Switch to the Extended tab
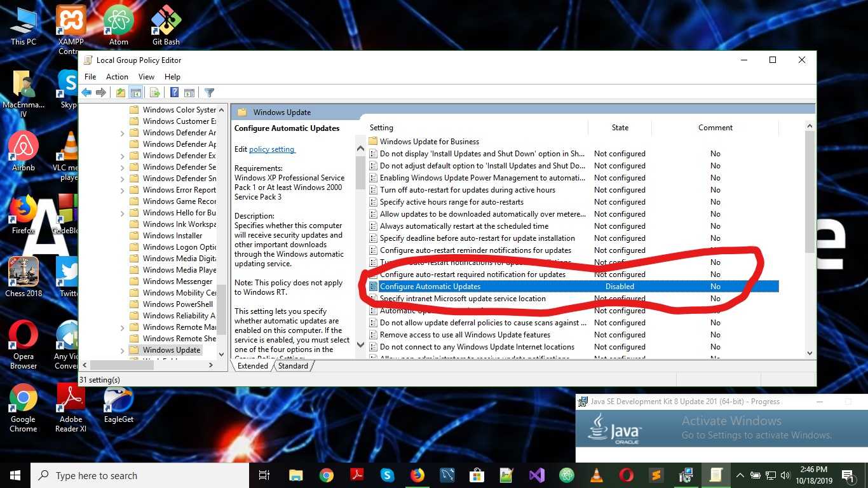The width and height of the screenshot is (868, 488). tap(253, 366)
